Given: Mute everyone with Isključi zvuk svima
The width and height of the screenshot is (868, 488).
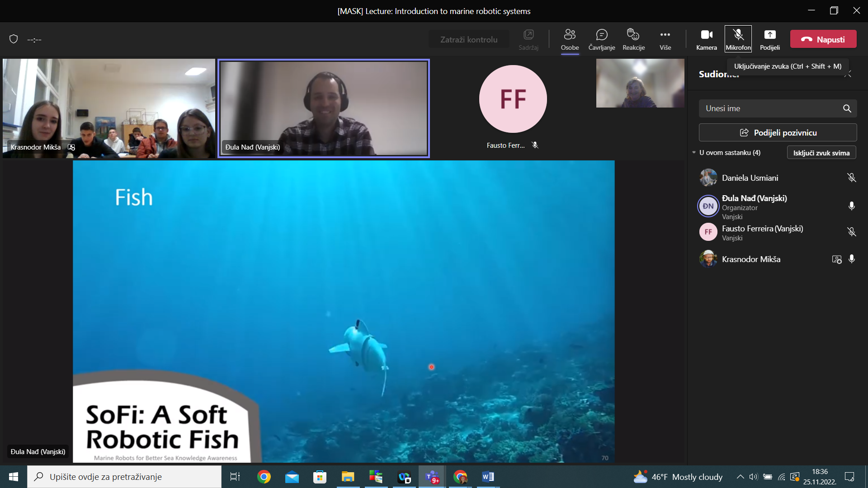Looking at the screenshot, I should point(821,153).
